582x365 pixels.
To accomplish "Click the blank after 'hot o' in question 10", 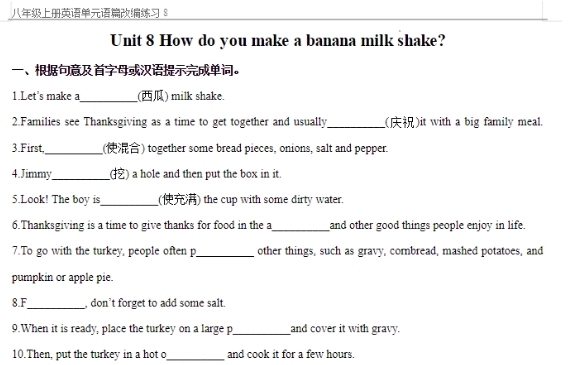I will click(x=196, y=355).
